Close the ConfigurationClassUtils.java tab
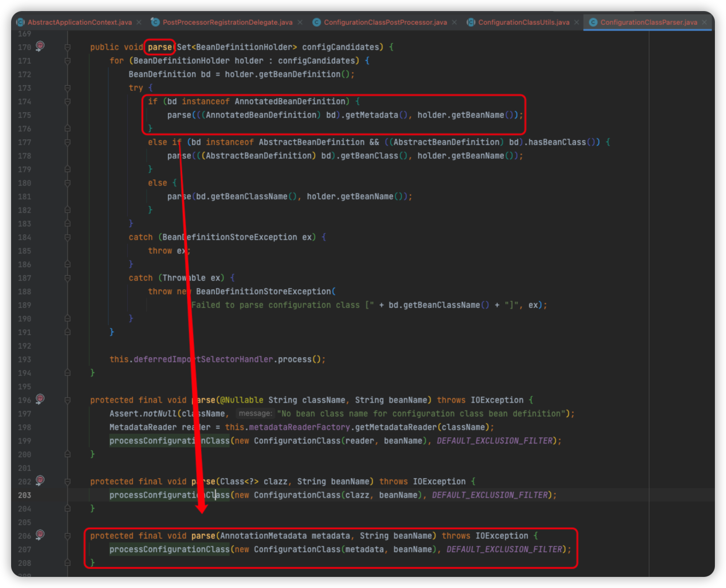The image size is (726, 588). (577, 22)
